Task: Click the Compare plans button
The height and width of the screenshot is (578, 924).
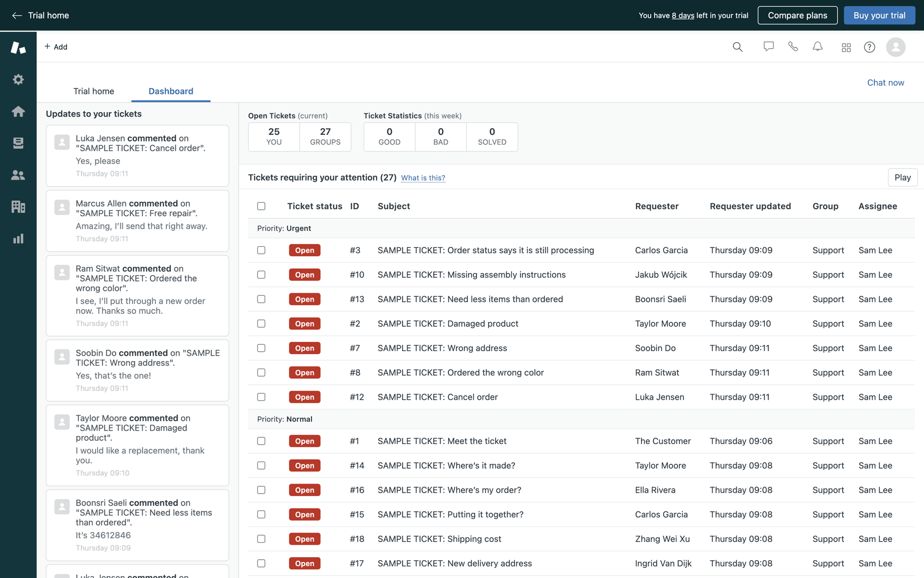Action: (797, 15)
